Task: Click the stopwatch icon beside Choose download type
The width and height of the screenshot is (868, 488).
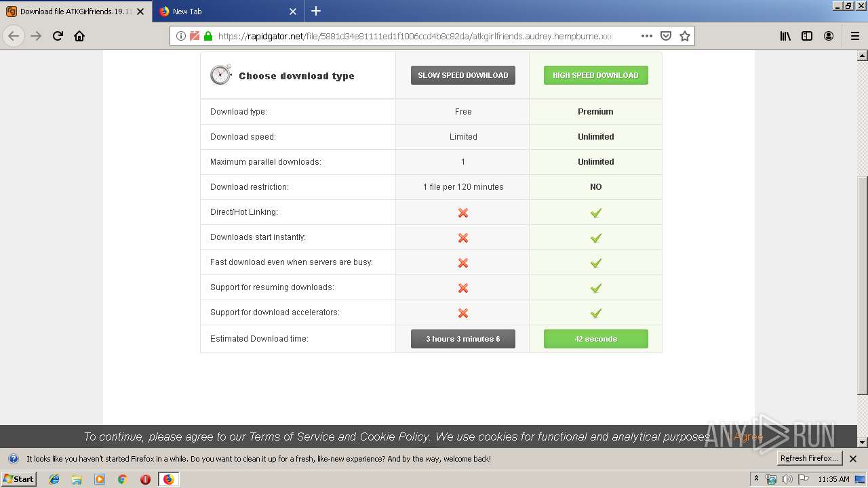Action: [x=221, y=75]
